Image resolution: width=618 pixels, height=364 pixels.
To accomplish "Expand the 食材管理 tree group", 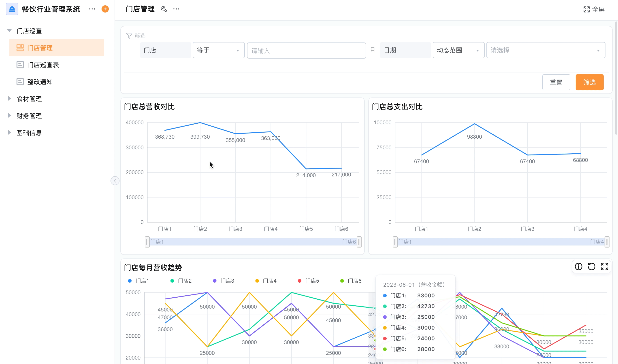I will tap(9, 99).
